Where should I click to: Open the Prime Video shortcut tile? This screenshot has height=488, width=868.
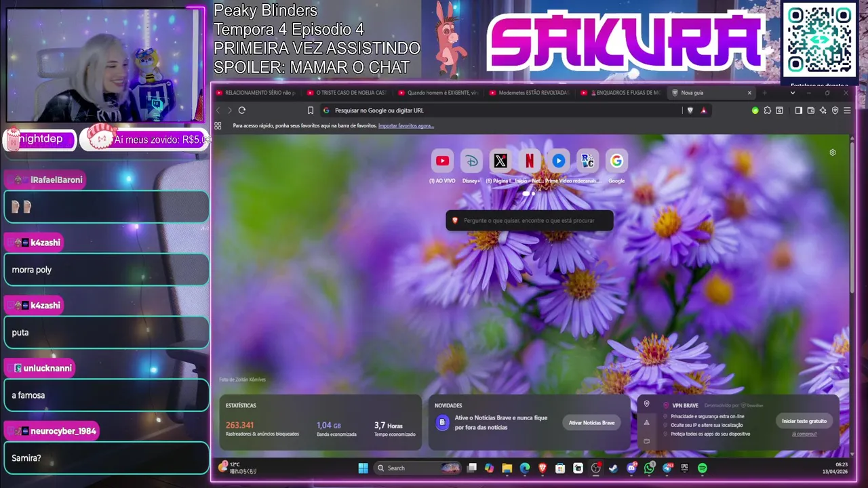[x=558, y=161]
